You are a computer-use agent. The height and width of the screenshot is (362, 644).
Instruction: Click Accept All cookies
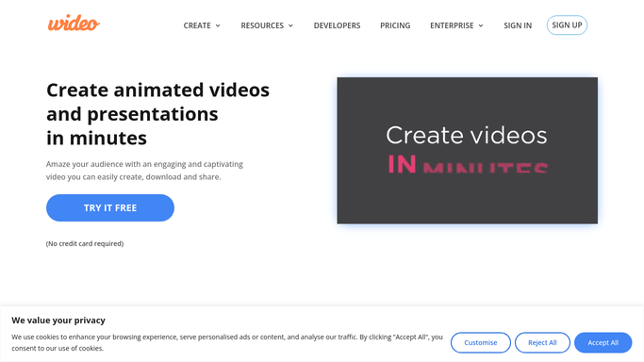click(603, 342)
